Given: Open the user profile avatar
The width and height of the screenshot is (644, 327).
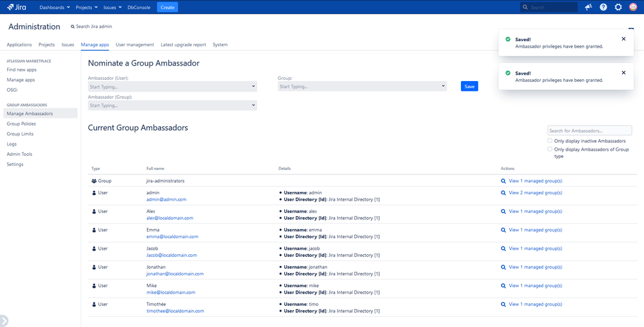Looking at the screenshot, I should (633, 7).
